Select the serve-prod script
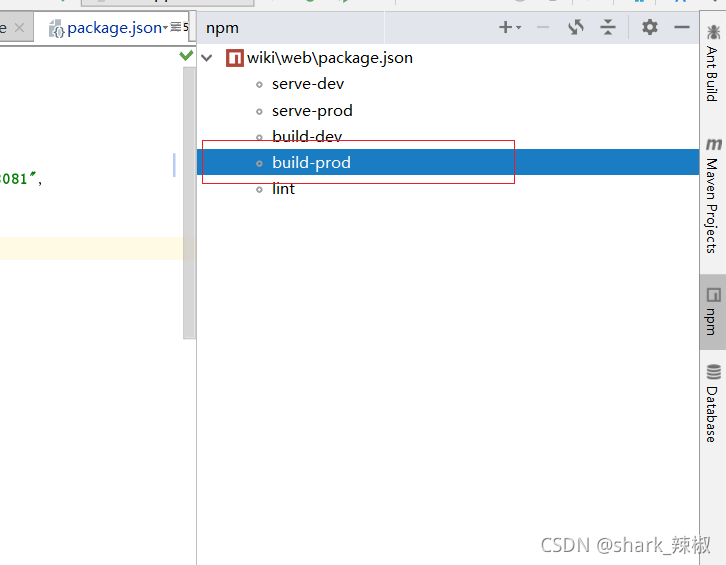The height and width of the screenshot is (565, 726). point(312,111)
